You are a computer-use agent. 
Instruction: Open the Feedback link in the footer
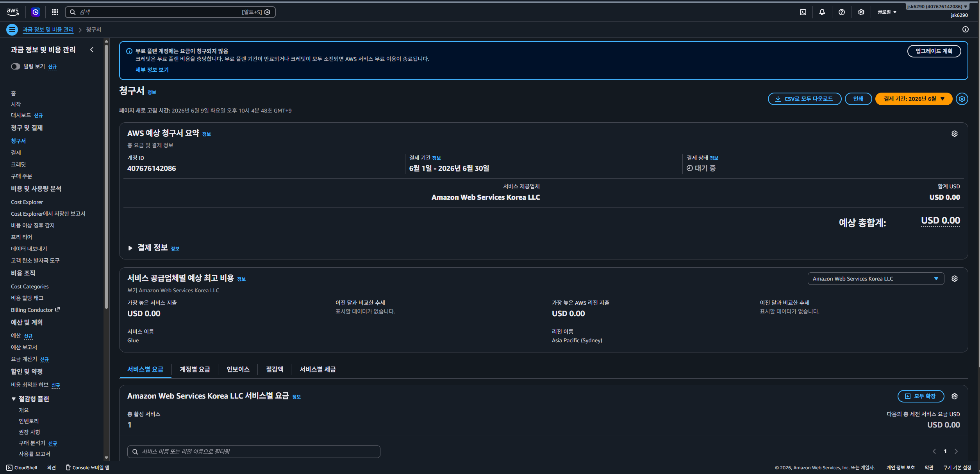tap(52, 468)
